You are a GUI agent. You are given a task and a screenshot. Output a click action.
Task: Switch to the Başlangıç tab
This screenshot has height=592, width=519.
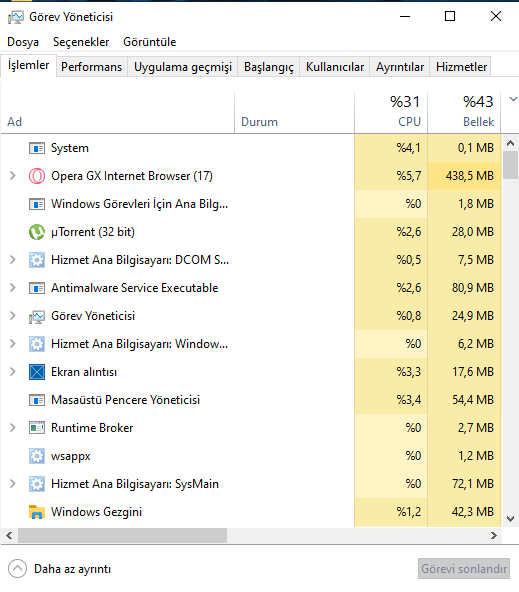tap(268, 67)
